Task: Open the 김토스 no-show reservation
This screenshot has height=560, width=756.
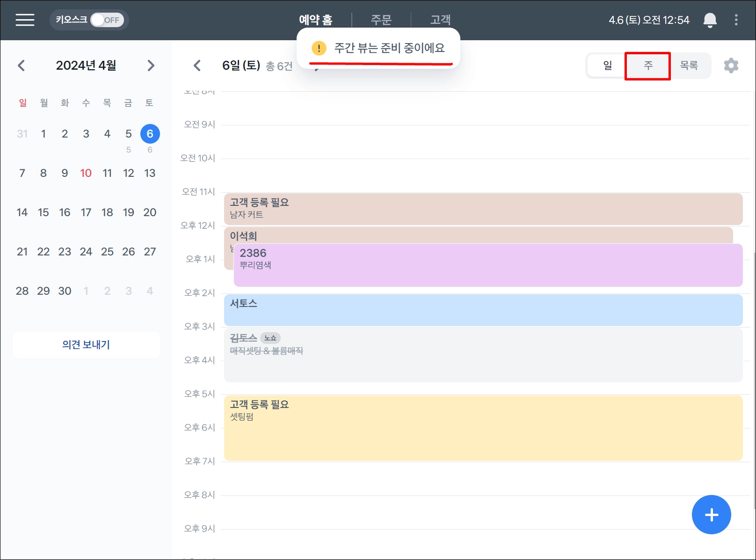Action: 483,356
